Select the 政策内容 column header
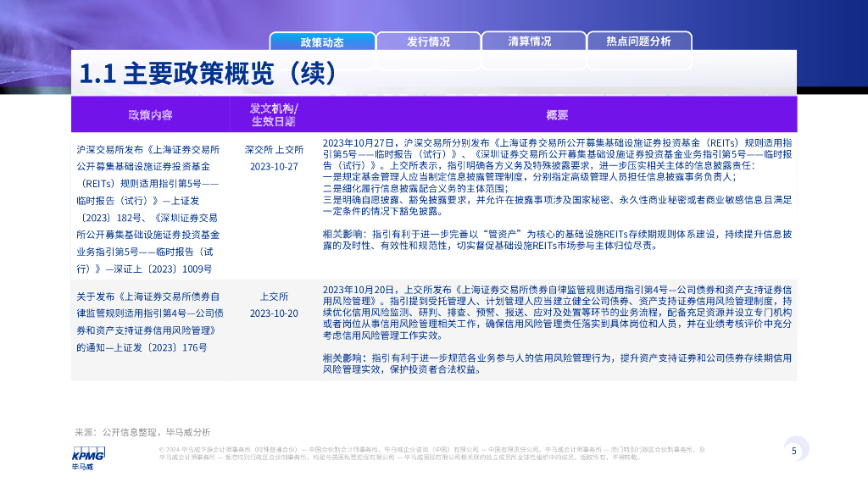The width and height of the screenshot is (868, 488). [150, 114]
